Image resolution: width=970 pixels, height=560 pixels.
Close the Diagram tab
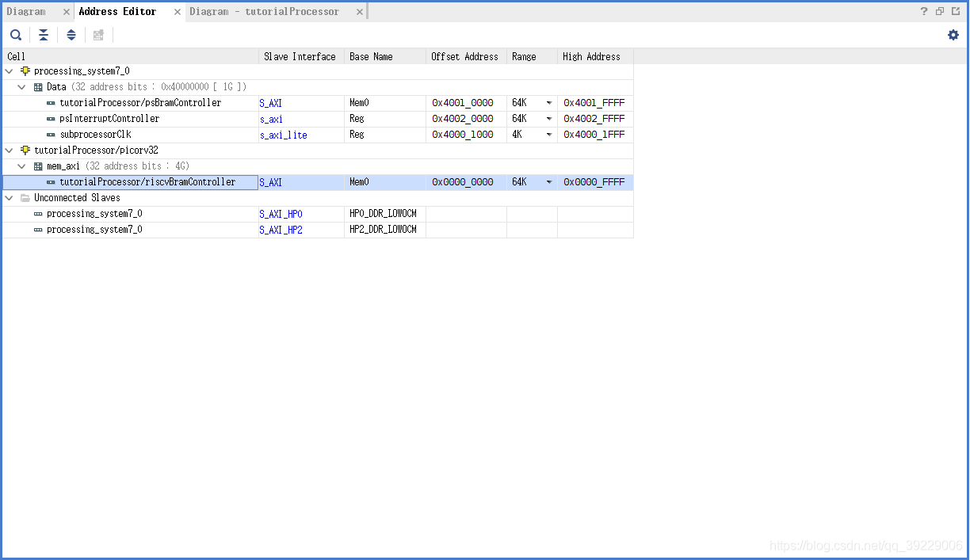[67, 12]
